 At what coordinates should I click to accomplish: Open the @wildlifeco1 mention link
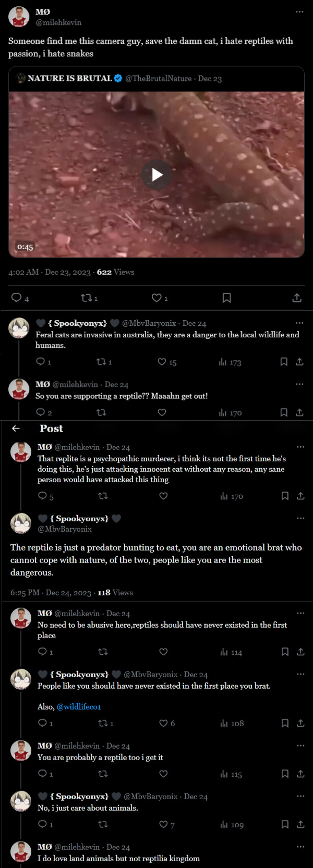pyautogui.click(x=79, y=706)
